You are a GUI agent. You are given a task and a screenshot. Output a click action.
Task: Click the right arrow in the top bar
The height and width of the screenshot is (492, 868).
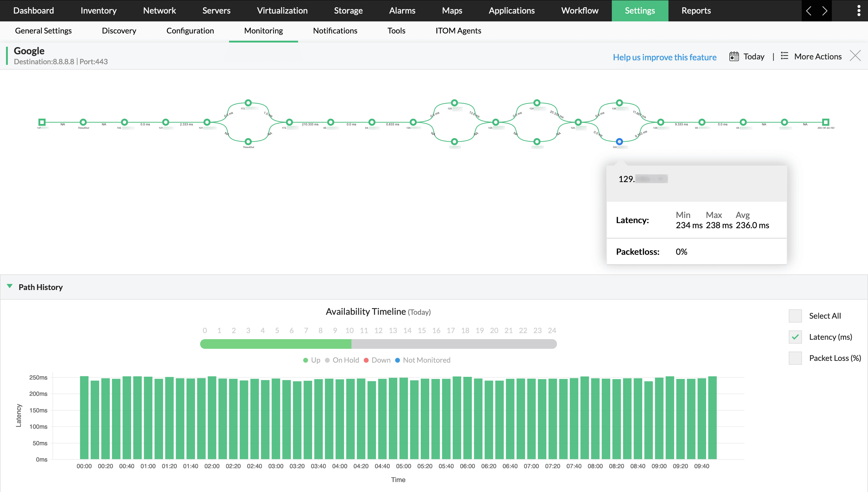pos(824,11)
